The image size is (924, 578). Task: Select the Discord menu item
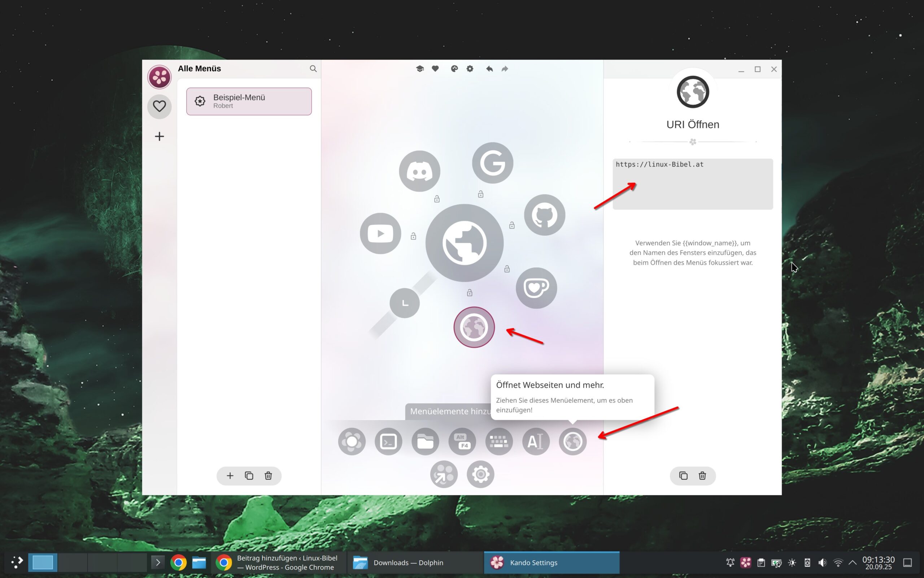[x=420, y=171]
